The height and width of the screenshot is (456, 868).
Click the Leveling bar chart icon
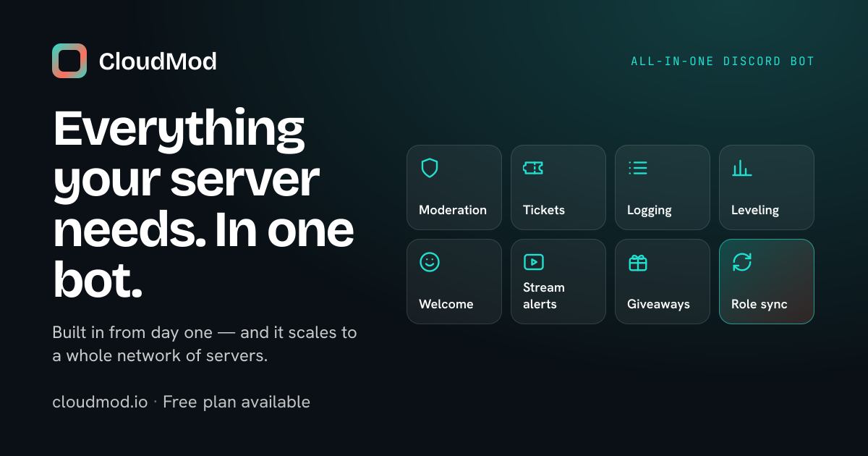pyautogui.click(x=741, y=168)
